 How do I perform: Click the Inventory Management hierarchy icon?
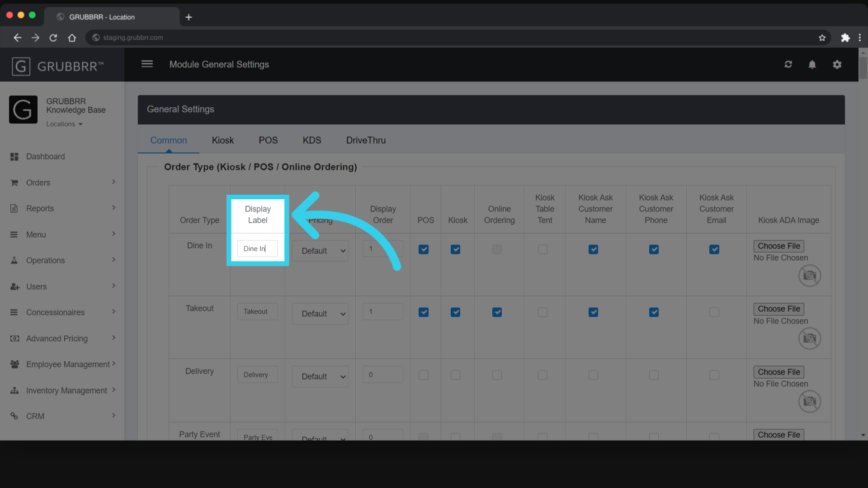click(x=14, y=390)
